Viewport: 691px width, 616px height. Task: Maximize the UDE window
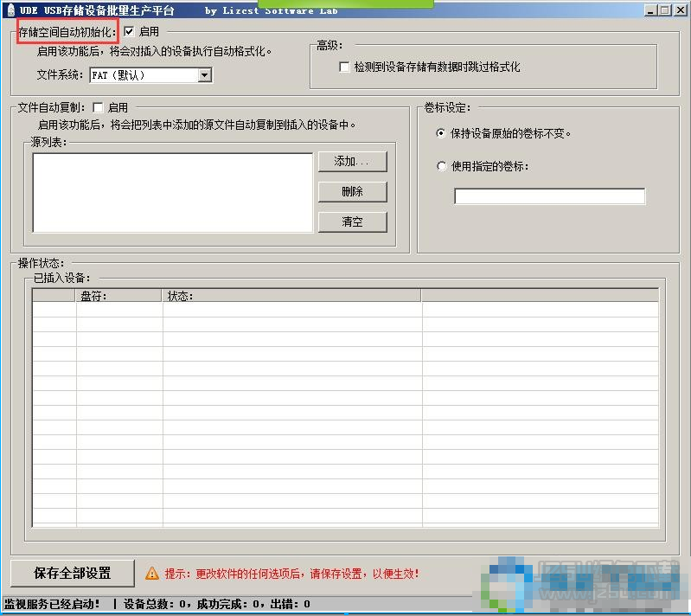pos(665,10)
